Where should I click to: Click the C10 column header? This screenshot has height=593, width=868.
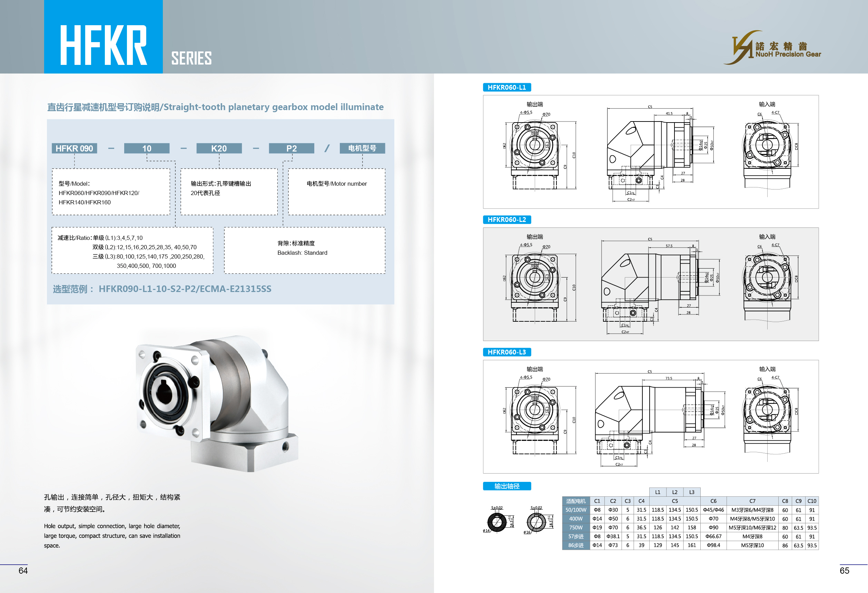click(x=812, y=501)
